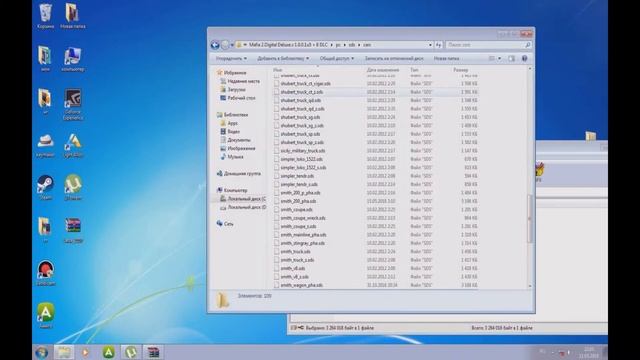Open the Корзина recycle bin desktop icon
Viewport: 640px width, 360px height.
coord(45,16)
